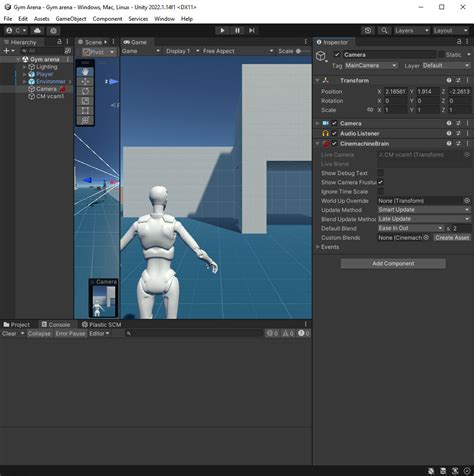Open Custom Blends object picker
This screenshot has height=476, width=474.
tap(426, 238)
